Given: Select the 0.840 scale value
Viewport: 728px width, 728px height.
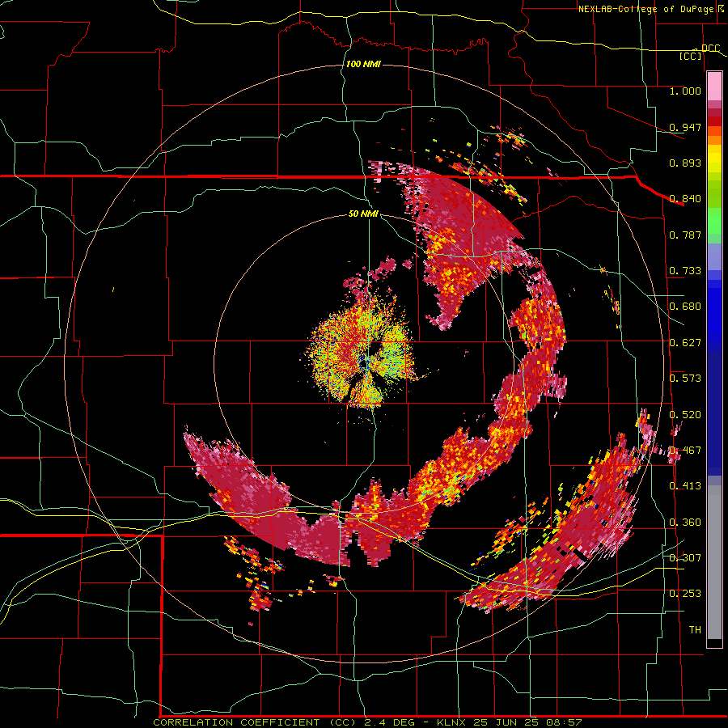Looking at the screenshot, I should point(685,199).
